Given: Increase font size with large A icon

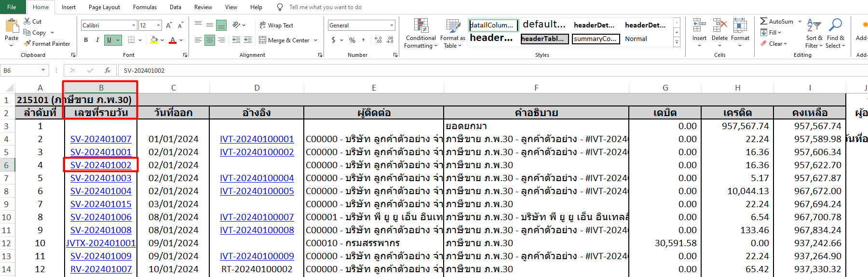Looking at the screenshot, I should click(x=169, y=25).
